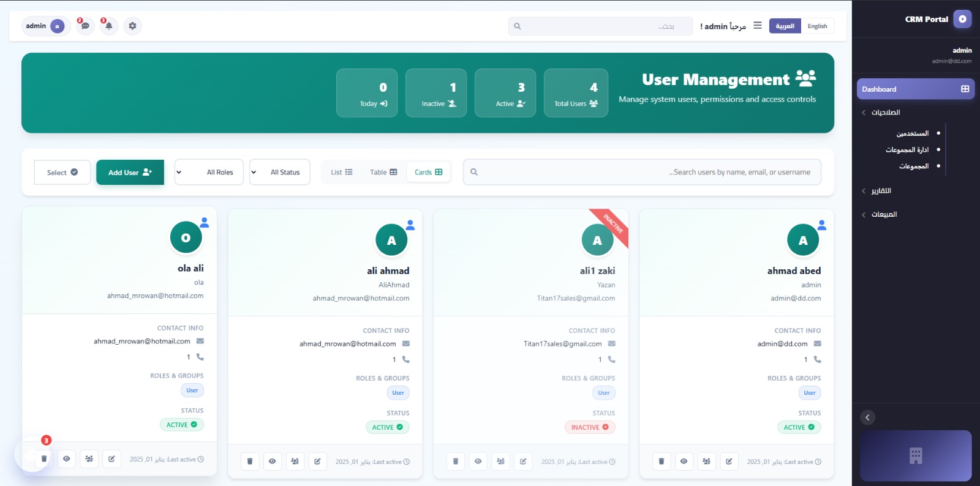The height and width of the screenshot is (486, 980).
Task: Click ahmad abed avatar circle
Action: (803, 241)
